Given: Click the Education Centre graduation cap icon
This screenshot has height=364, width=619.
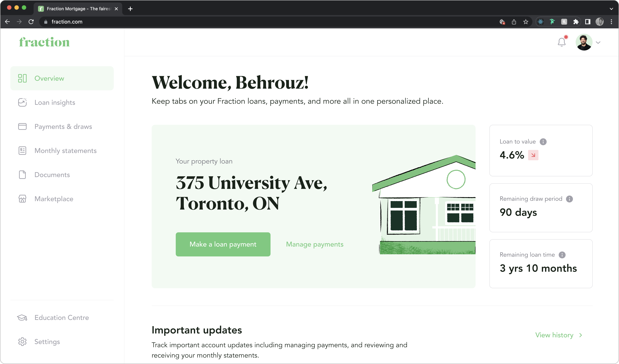Looking at the screenshot, I should pos(22,317).
